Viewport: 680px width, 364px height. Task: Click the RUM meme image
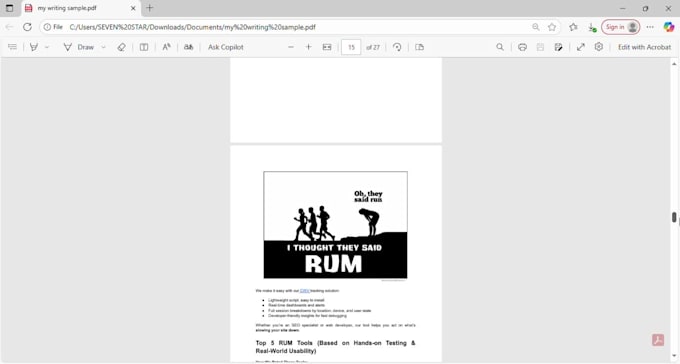[335, 225]
